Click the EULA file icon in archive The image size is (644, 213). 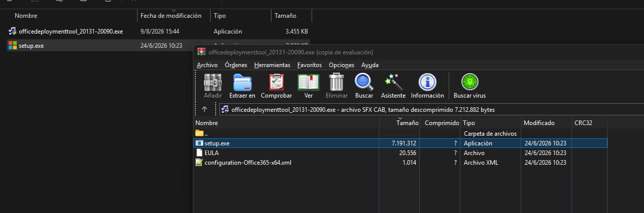click(x=199, y=153)
